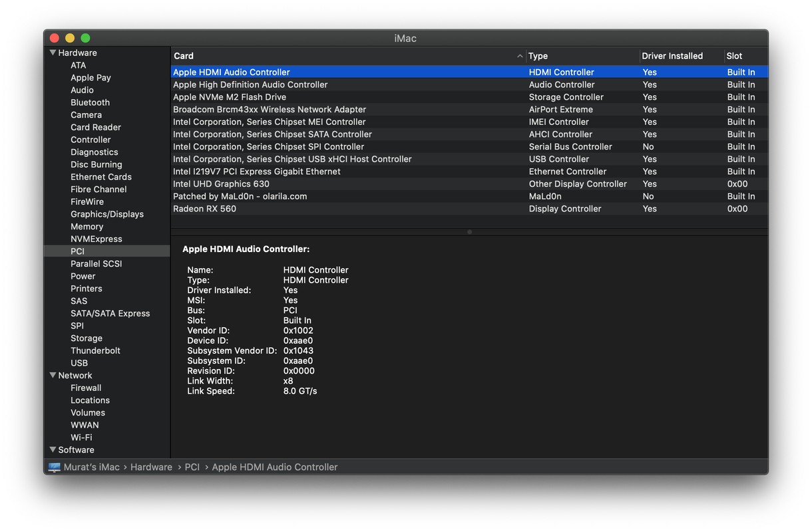Select Apple Pay in the sidebar
The height and width of the screenshot is (532, 812).
91,78
